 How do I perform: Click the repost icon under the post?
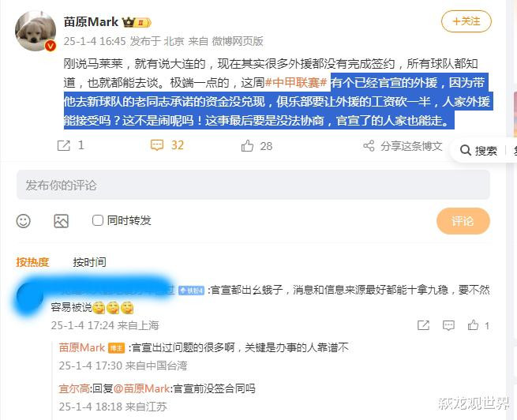[x=64, y=145]
